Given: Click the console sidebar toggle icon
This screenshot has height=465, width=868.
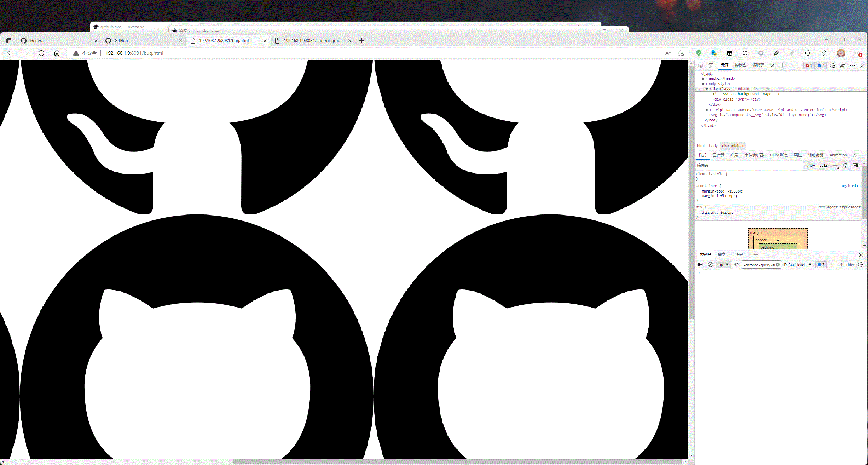Looking at the screenshot, I should point(700,265).
